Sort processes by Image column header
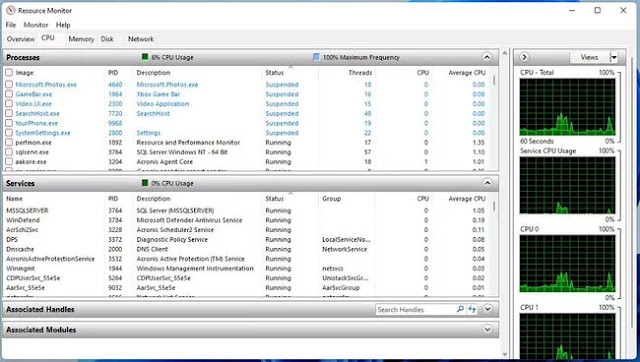The height and width of the screenshot is (362, 640). click(24, 73)
